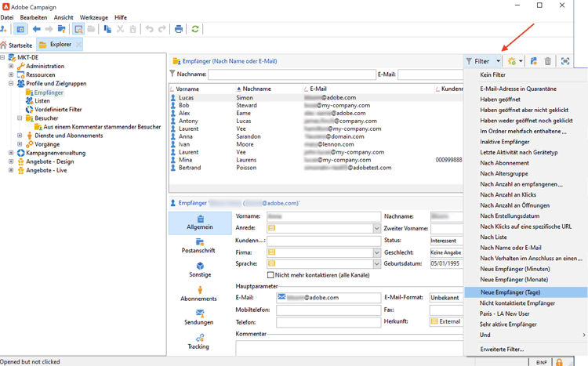This screenshot has width=588, height=366.
Task: Click the Nachname search field
Action: (292, 74)
